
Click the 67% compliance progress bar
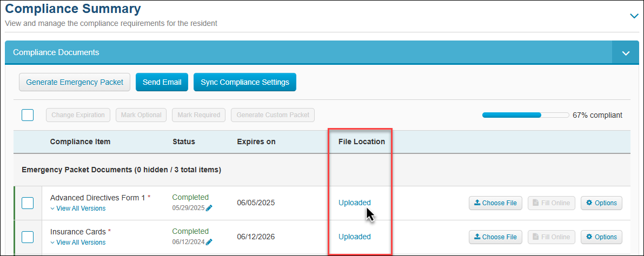pyautogui.click(x=526, y=115)
